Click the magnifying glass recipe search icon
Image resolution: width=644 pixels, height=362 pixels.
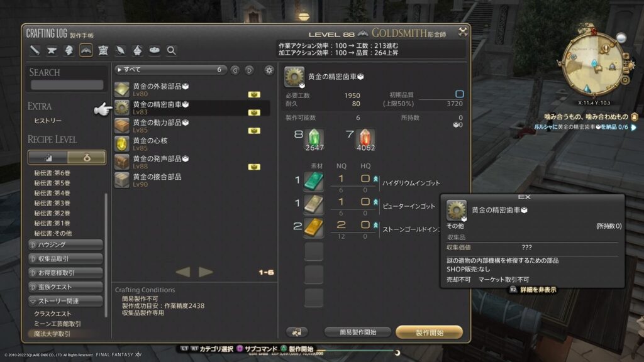point(172,50)
